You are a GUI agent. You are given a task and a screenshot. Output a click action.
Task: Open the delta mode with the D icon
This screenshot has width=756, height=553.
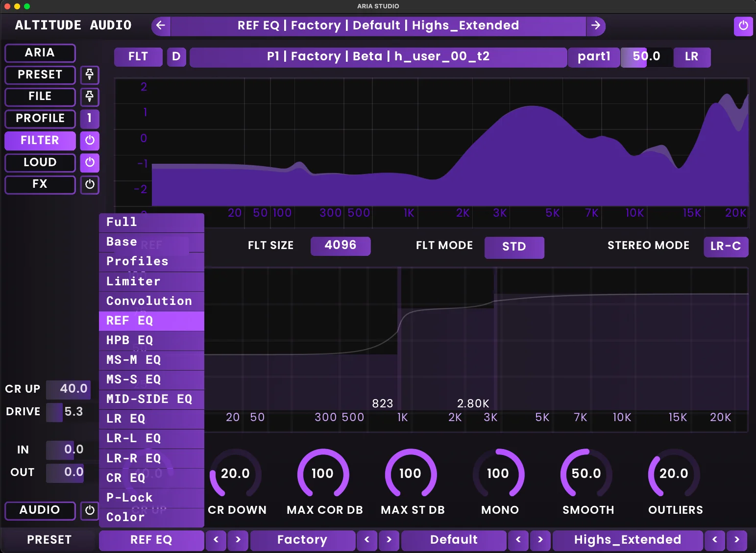point(176,57)
